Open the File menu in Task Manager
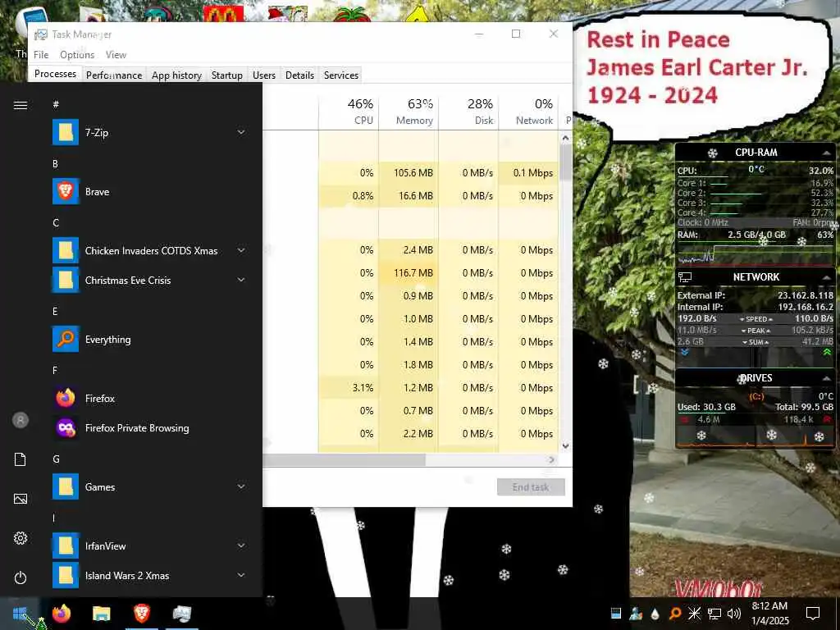Viewport: 840px width, 630px height. (41, 55)
